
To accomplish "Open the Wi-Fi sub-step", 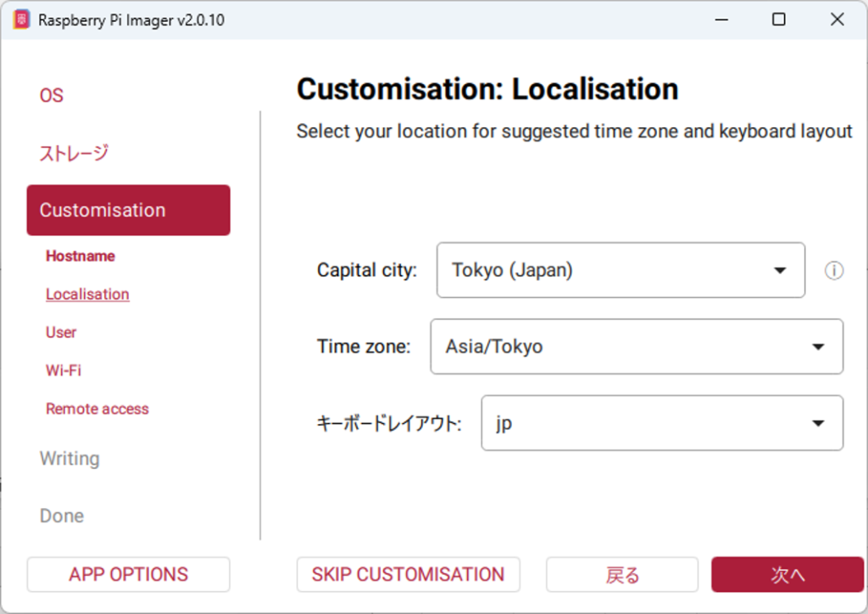I will coord(64,371).
